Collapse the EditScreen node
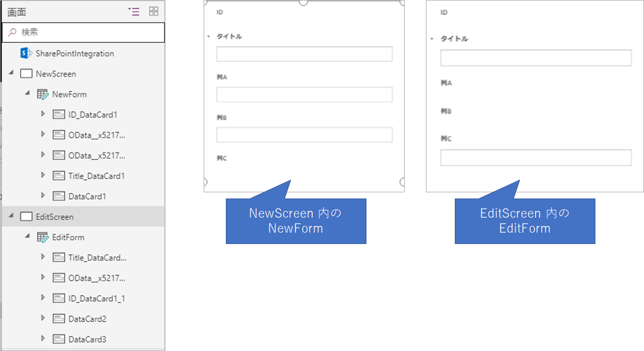 click(11, 216)
